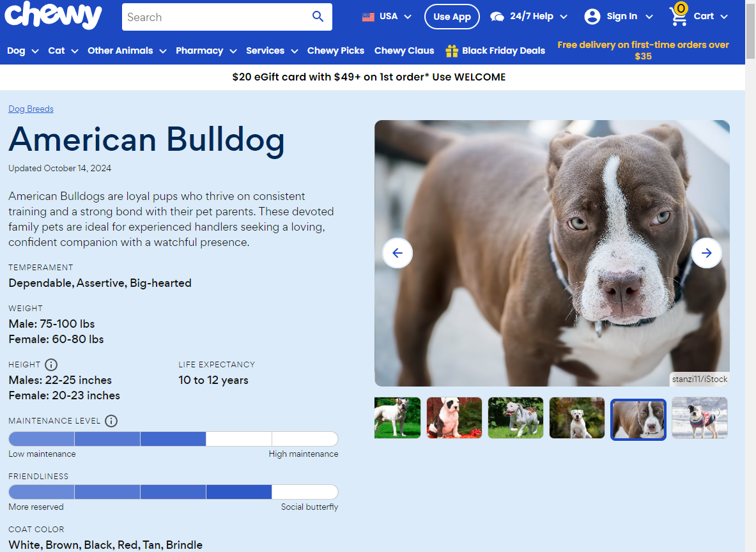The image size is (756, 552).
Task: Select the highlighted brown bulldog thumbnail
Action: (638, 419)
